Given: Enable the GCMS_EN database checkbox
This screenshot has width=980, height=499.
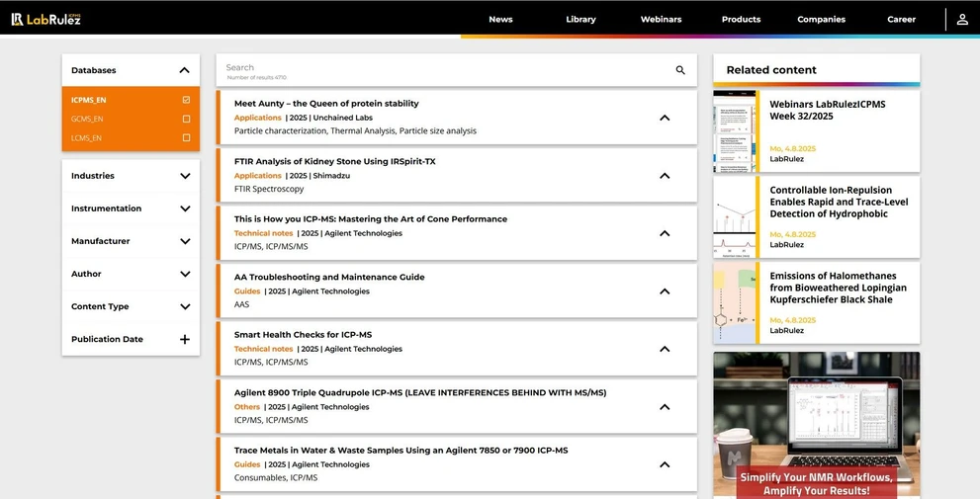Looking at the screenshot, I should 186,119.
